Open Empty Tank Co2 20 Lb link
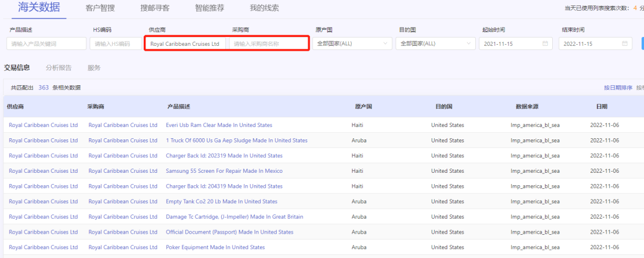Image resolution: width=644 pixels, height=258 pixels. tap(221, 201)
